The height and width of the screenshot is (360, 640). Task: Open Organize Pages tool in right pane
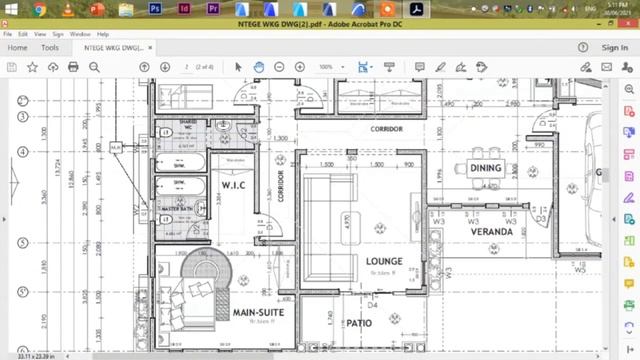click(629, 154)
